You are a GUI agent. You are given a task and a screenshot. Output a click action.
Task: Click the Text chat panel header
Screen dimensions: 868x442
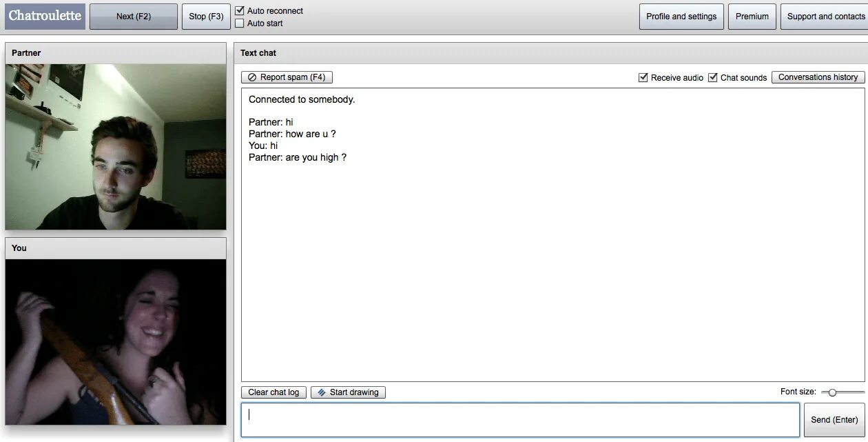click(x=550, y=53)
